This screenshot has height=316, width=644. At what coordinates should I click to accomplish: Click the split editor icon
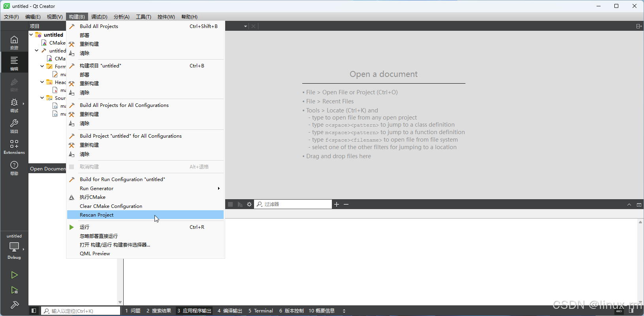click(639, 26)
